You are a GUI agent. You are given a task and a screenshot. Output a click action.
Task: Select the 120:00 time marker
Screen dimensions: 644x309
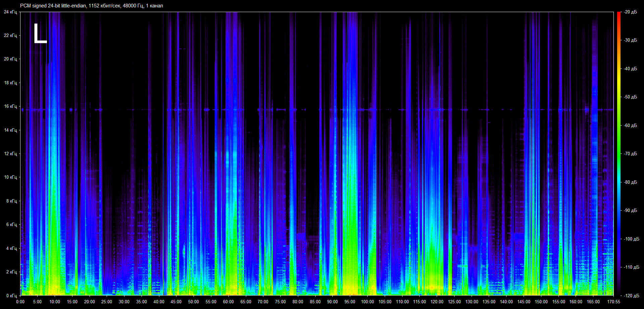pyautogui.click(x=437, y=302)
